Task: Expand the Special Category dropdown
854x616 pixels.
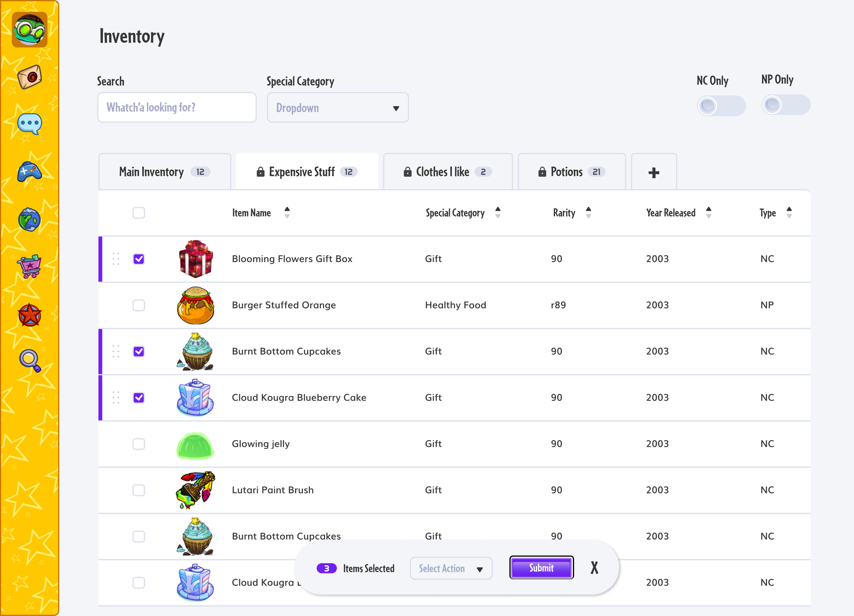Action: (x=338, y=108)
